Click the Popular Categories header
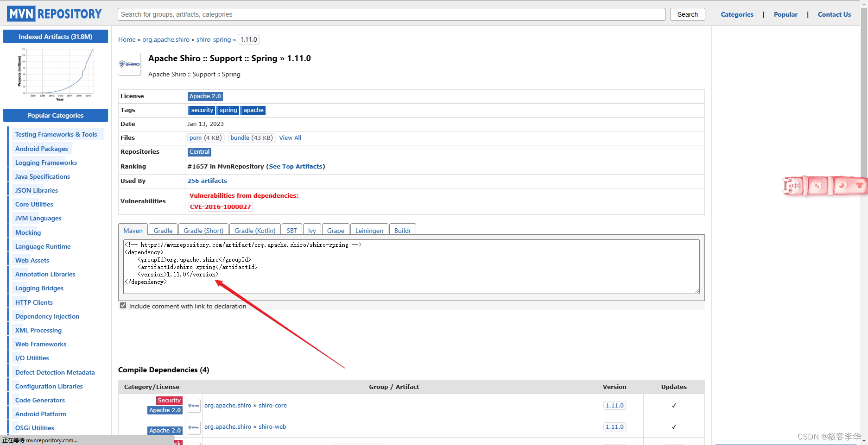 (x=56, y=115)
